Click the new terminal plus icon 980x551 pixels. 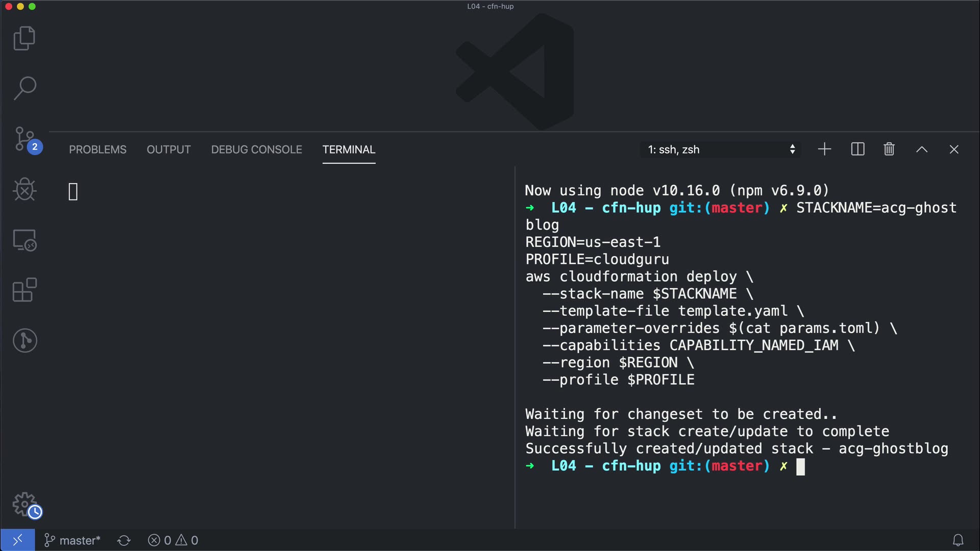click(x=824, y=149)
